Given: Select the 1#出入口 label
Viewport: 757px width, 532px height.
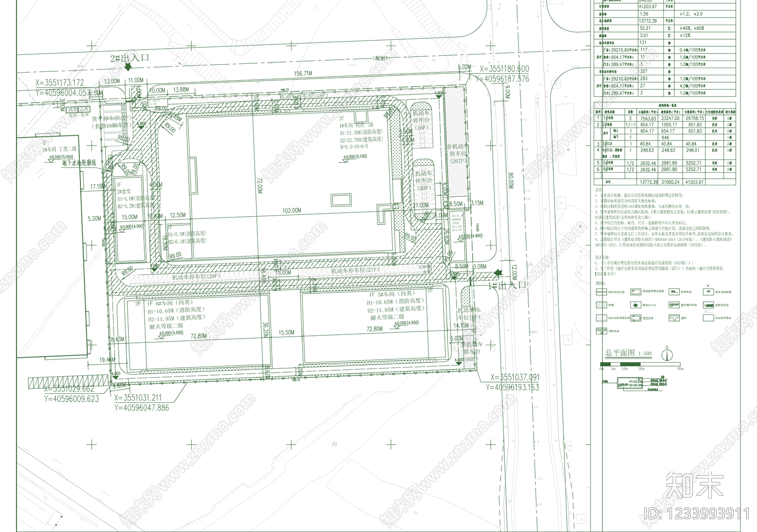Looking at the screenshot, I should (508, 285).
